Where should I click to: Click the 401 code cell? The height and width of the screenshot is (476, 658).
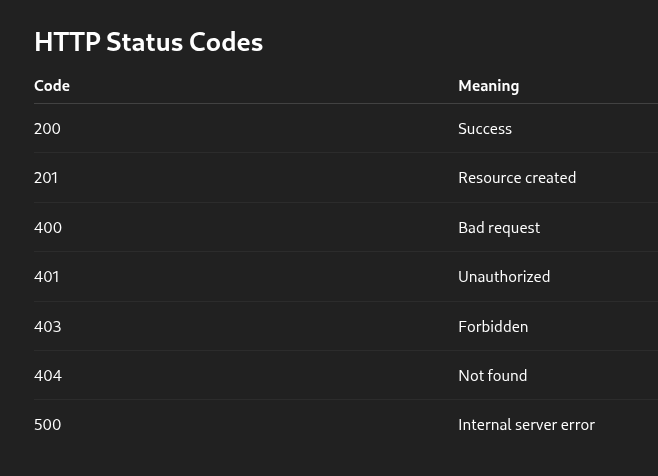pos(47,277)
